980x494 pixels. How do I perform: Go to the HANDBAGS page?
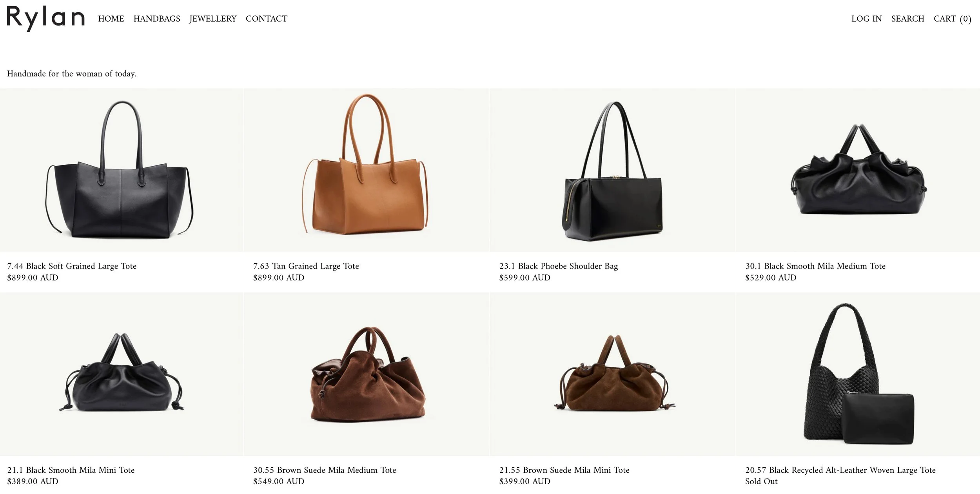[157, 18]
